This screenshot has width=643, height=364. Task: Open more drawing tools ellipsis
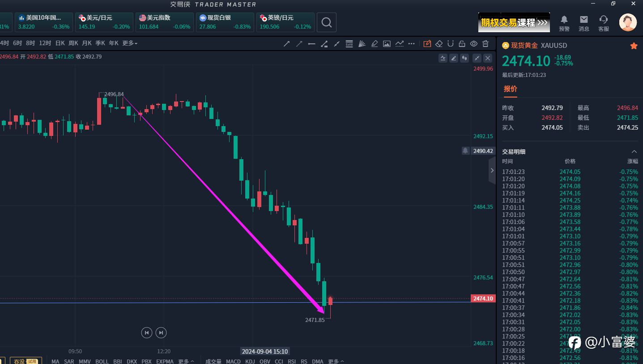(x=412, y=43)
